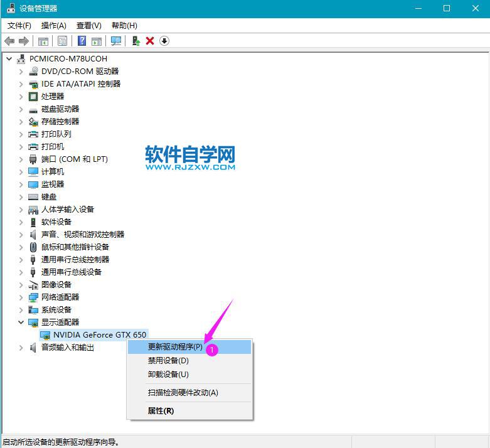Click the scan for hardware changes monitor icon
Screen dimensions: 490x448
[116, 41]
